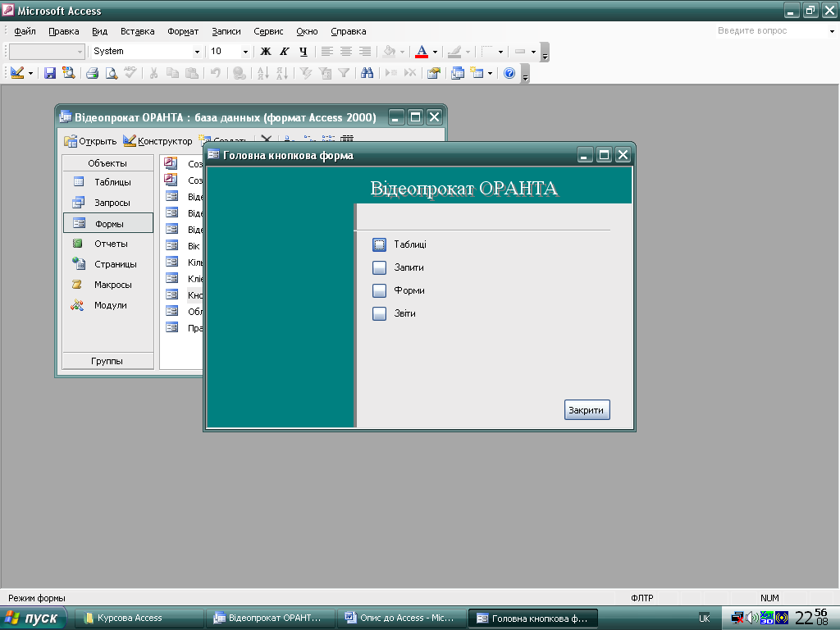840x630 pixels.
Task: Expand the View button dropdown arrow
Action: click(30, 73)
